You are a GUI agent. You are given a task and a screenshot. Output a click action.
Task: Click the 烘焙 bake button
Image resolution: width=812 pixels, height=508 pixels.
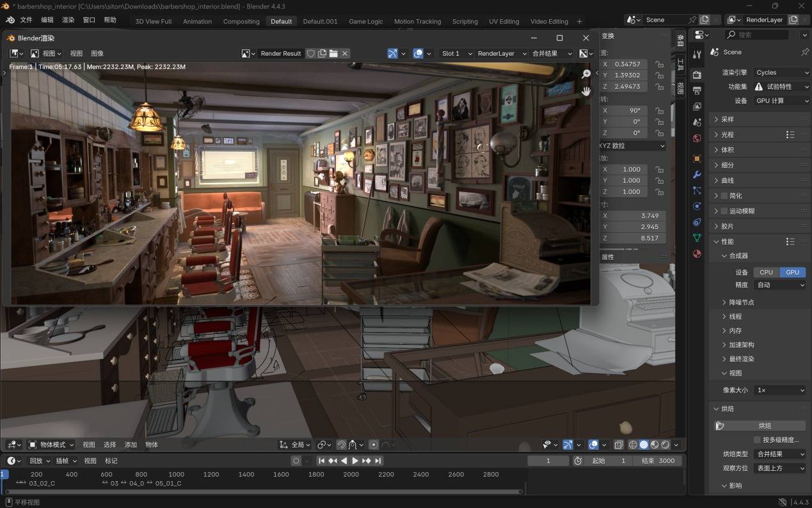[x=765, y=425]
